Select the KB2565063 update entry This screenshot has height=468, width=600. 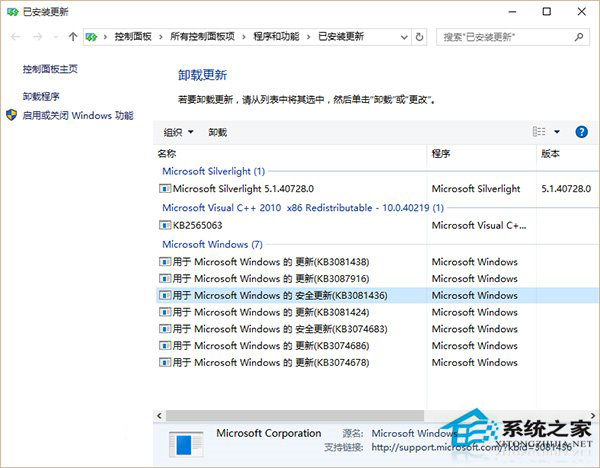coord(197,225)
